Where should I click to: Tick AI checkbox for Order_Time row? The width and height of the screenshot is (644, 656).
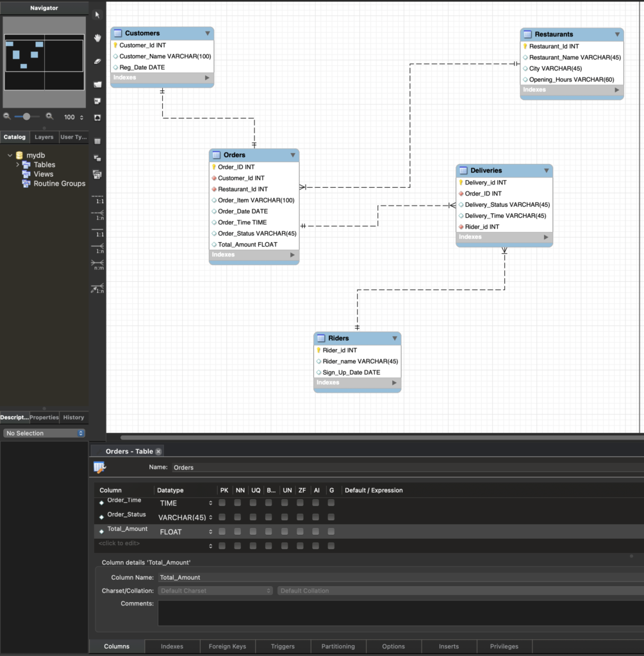pos(316,503)
